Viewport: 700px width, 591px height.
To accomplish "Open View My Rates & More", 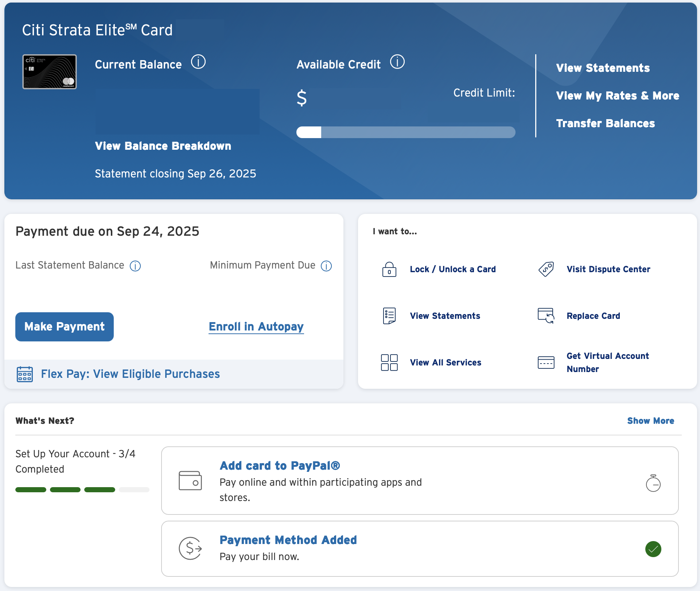I will [618, 96].
